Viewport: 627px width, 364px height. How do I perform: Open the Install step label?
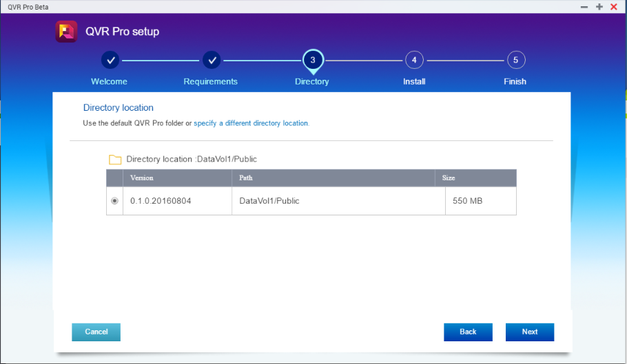[414, 81]
